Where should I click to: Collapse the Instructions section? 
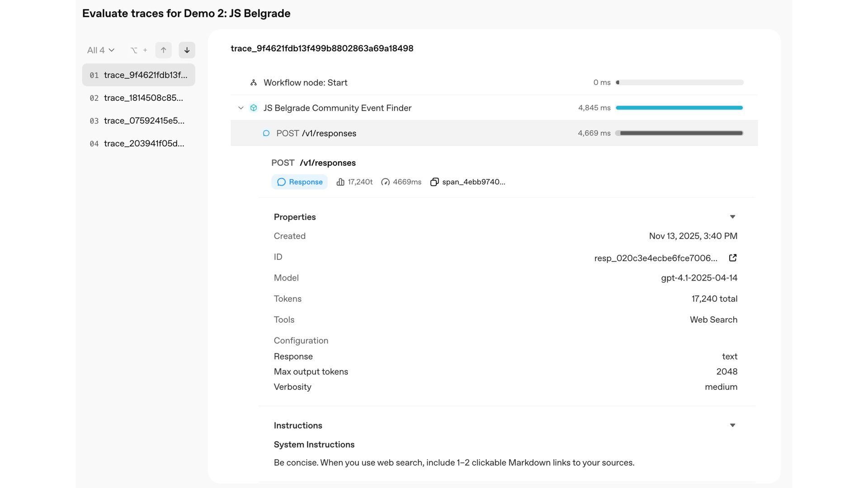click(732, 425)
